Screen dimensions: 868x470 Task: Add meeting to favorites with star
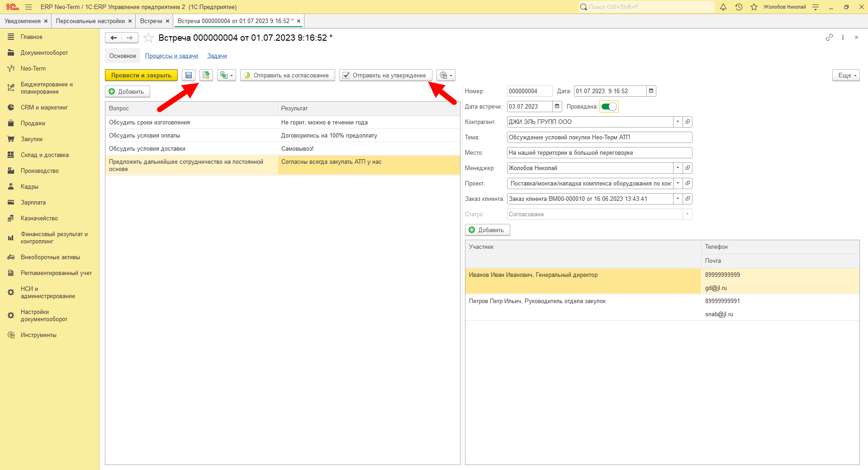click(148, 38)
